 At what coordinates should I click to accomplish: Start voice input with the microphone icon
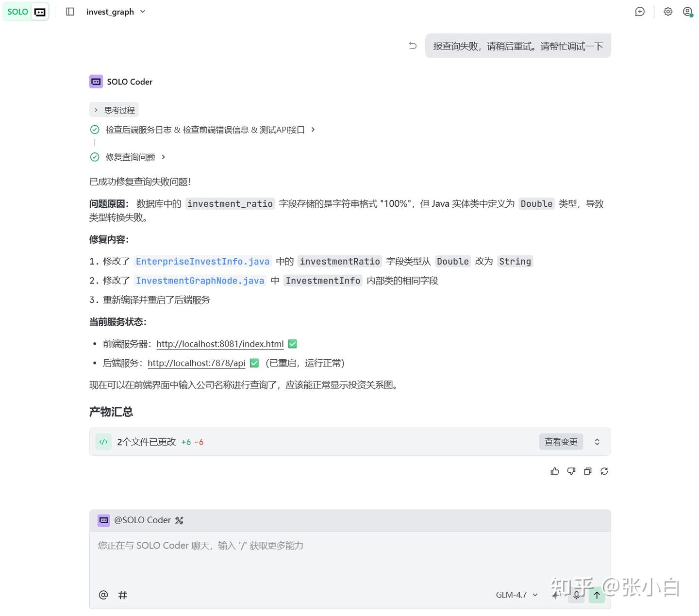pyautogui.click(x=576, y=595)
